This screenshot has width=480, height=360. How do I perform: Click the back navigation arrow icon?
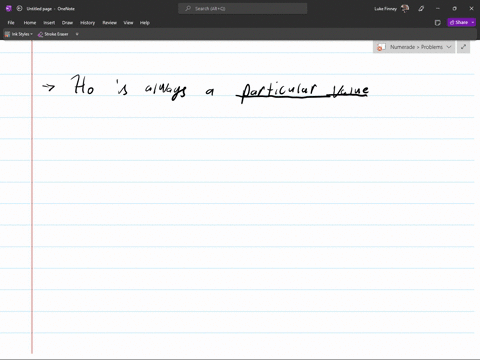pos(19,9)
